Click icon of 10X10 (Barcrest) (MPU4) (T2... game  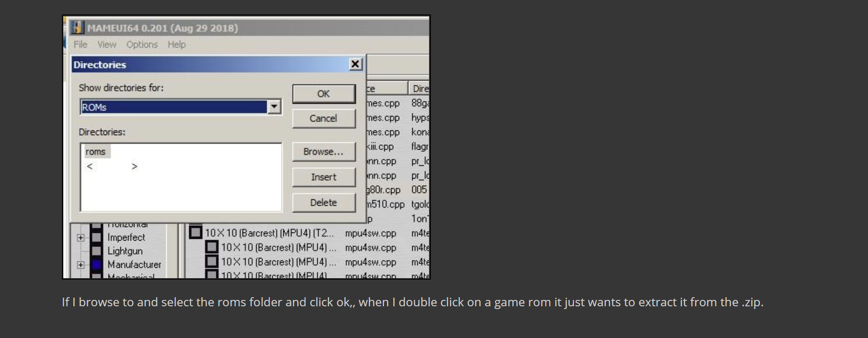[x=196, y=232]
